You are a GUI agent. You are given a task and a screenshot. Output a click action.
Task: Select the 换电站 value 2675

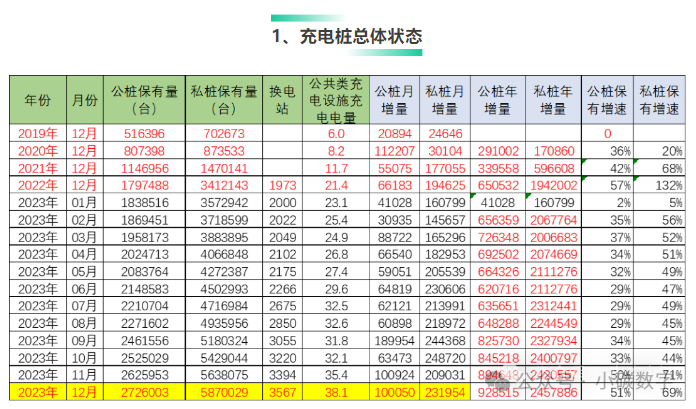tap(282, 306)
